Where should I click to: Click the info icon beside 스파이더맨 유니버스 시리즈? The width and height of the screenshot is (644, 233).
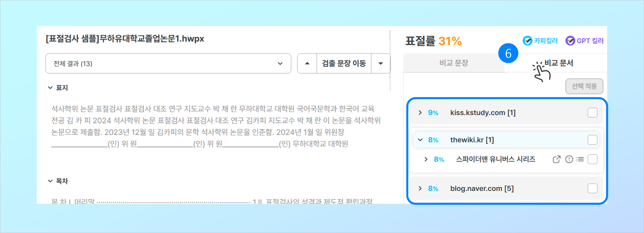coord(569,159)
